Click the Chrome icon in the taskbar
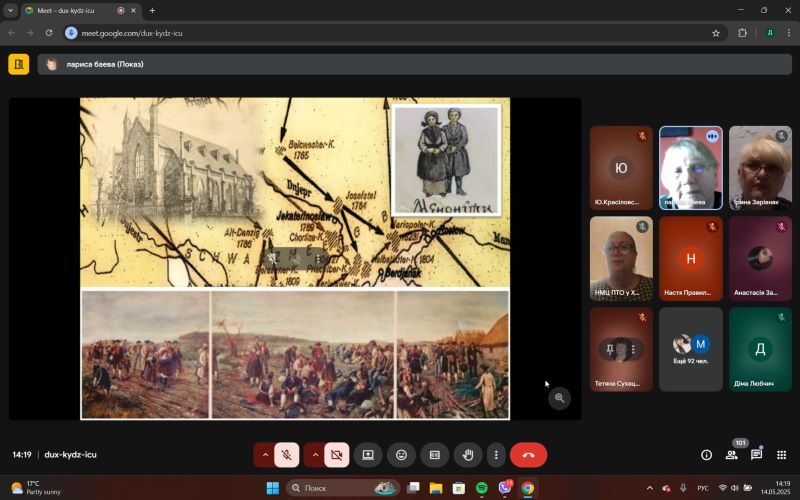This screenshot has height=500, width=800. (528, 488)
